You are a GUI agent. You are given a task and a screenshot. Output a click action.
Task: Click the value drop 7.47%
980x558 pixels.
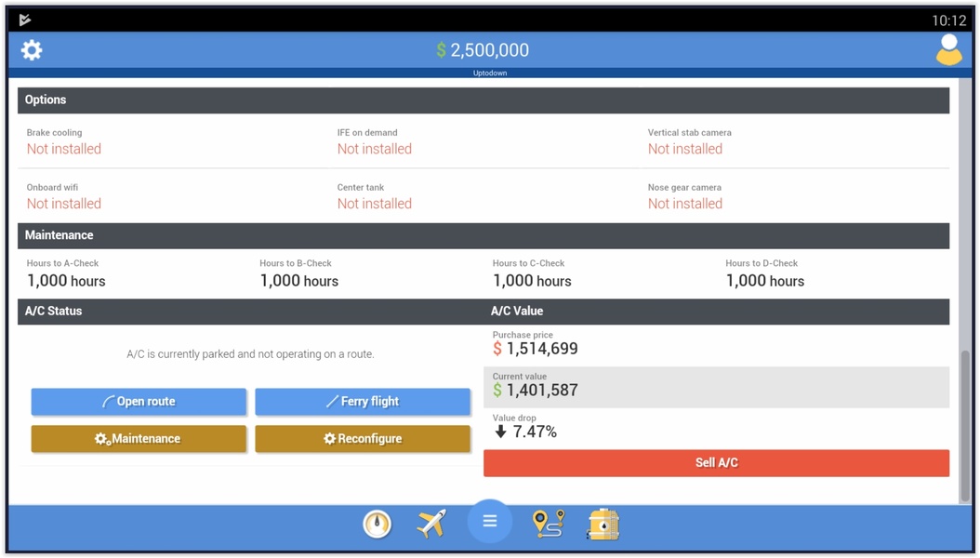click(525, 432)
